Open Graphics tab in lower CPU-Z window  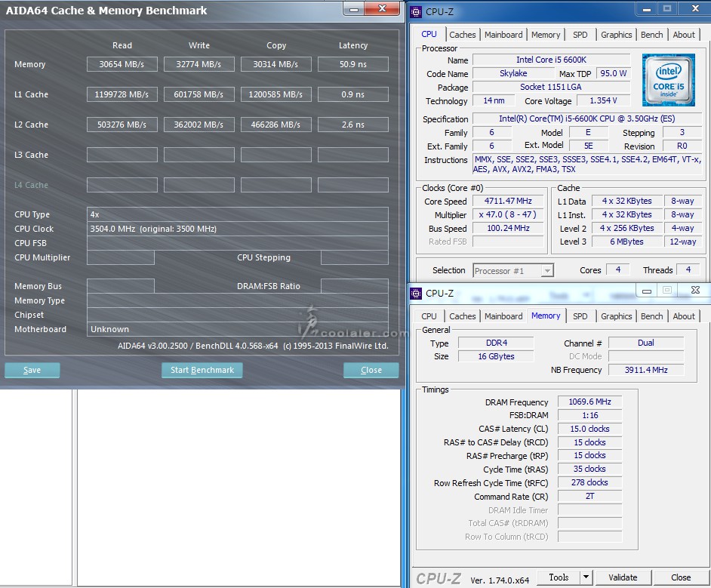point(616,316)
